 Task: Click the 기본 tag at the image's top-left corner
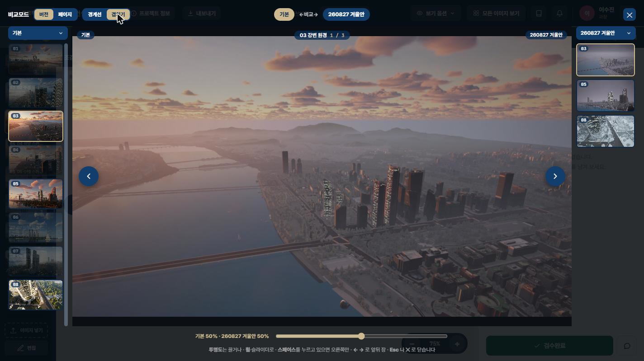[x=85, y=35]
